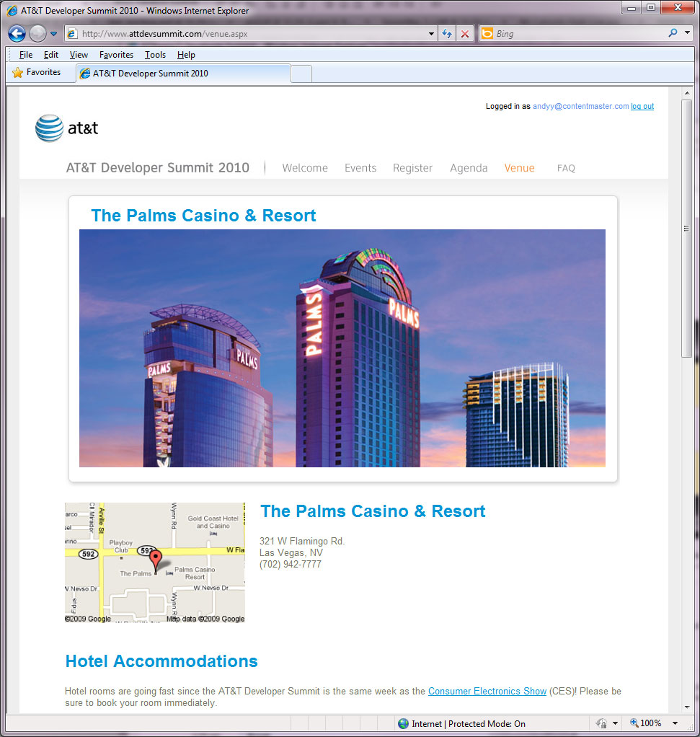Click the Refresh page icon

pos(447,34)
